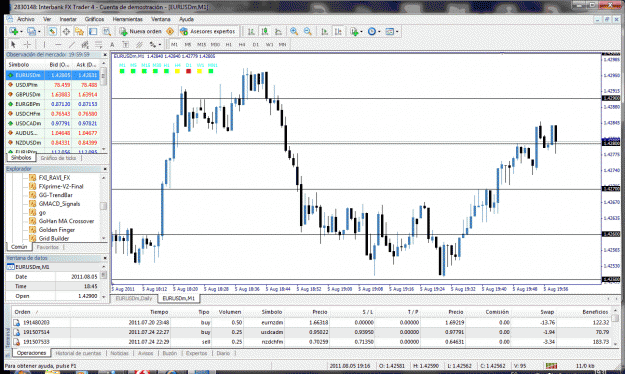Click the Navigator star-folder toolbar icon
The width and height of the screenshot is (625, 374).
tap(79, 31)
